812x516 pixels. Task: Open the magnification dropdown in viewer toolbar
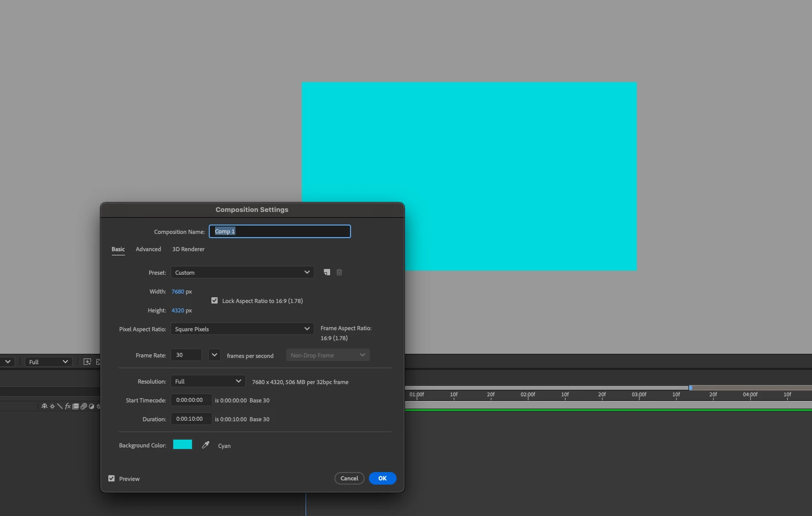click(x=7, y=362)
